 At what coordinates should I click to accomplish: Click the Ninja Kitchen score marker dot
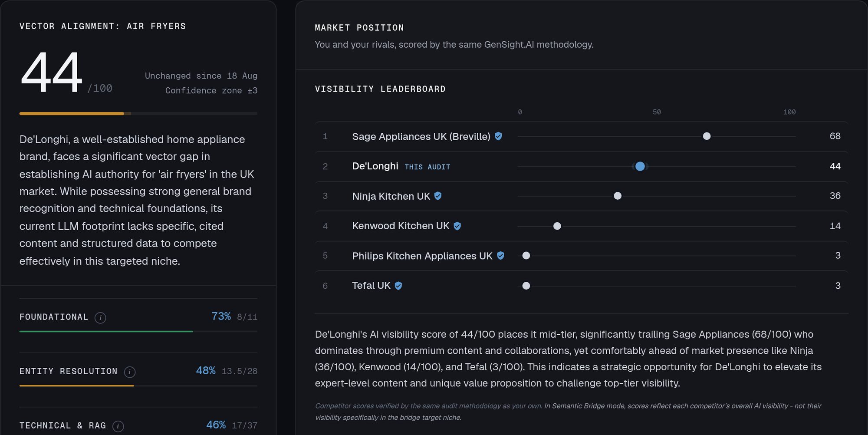coord(618,196)
